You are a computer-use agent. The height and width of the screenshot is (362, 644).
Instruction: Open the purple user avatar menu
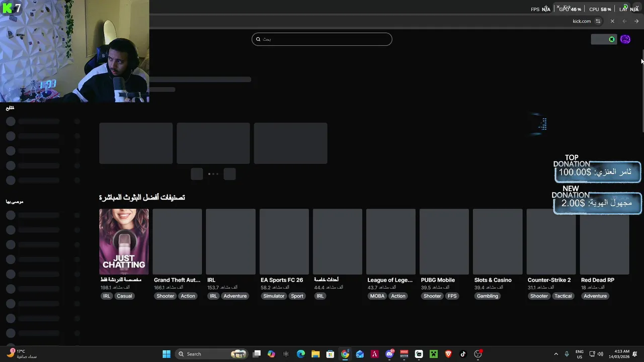point(625,39)
